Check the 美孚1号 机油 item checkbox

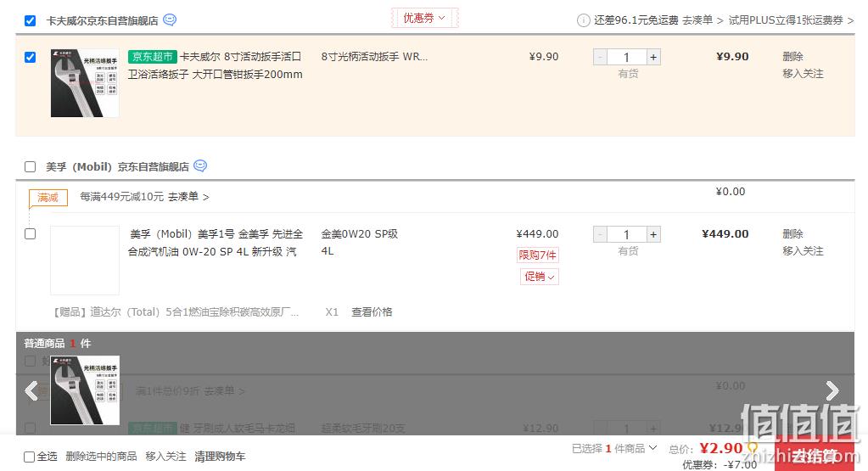click(x=30, y=233)
